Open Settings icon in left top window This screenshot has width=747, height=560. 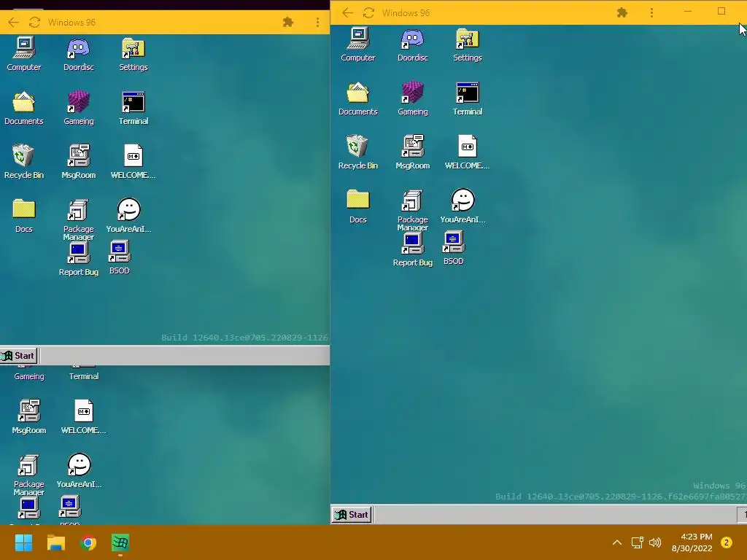pos(133,54)
